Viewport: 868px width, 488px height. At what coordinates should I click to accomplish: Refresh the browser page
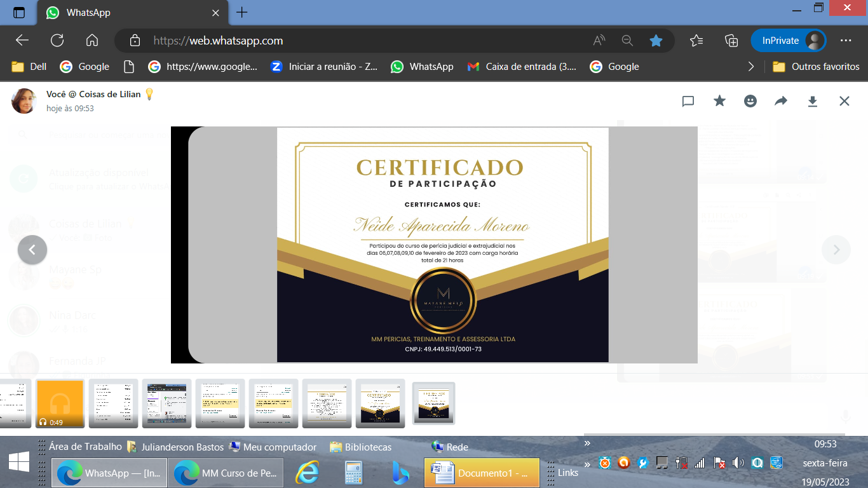(x=57, y=41)
